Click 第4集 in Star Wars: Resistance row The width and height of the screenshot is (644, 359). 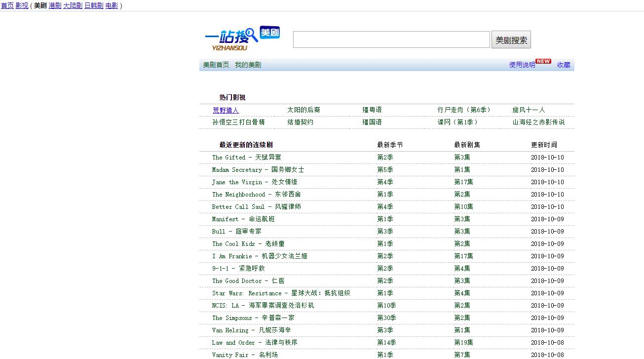point(462,293)
